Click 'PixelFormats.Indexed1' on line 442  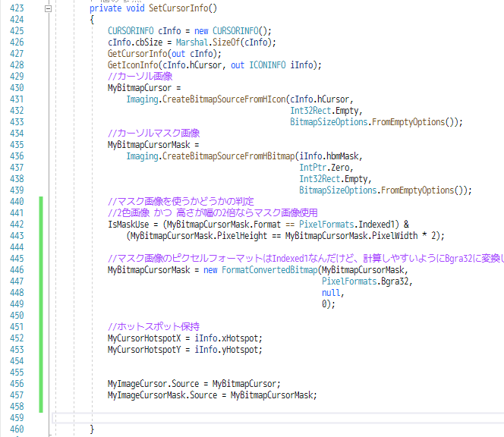(x=348, y=225)
